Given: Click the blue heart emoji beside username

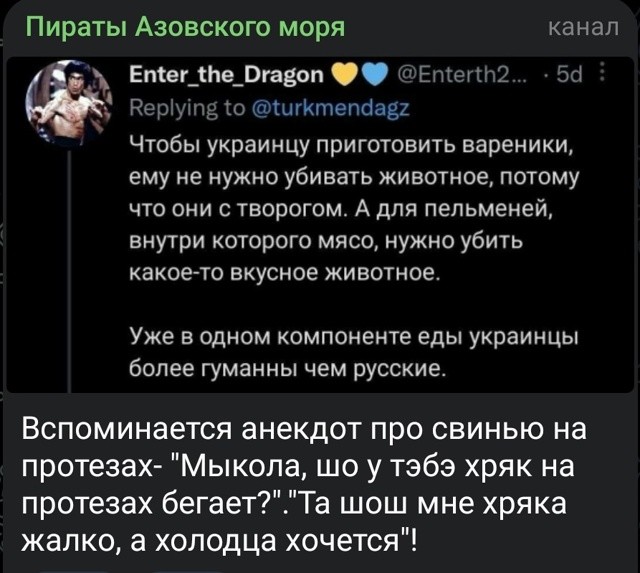Looking at the screenshot, I should (x=375, y=76).
